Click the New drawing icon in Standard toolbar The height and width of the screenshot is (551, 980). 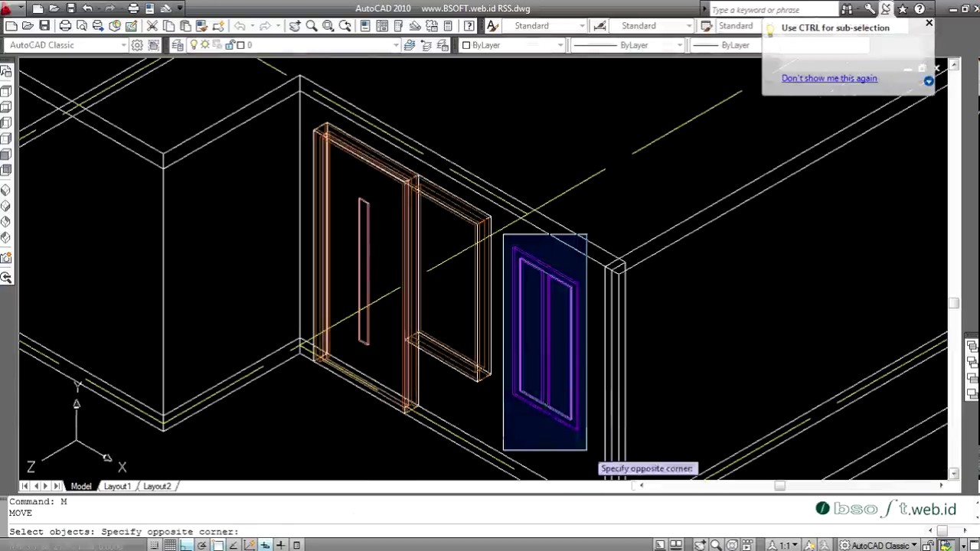click(11, 26)
